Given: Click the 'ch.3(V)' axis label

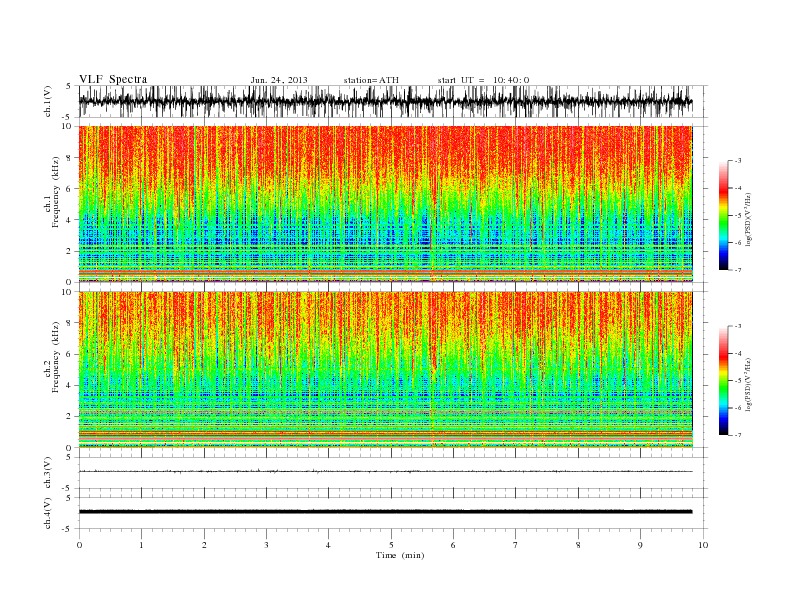Looking at the screenshot, I should (48, 473).
